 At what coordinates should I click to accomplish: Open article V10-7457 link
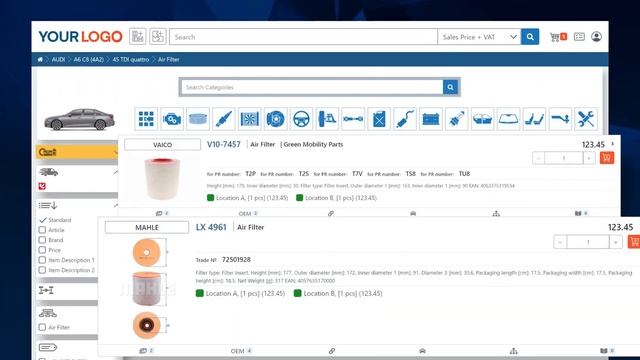tap(224, 144)
